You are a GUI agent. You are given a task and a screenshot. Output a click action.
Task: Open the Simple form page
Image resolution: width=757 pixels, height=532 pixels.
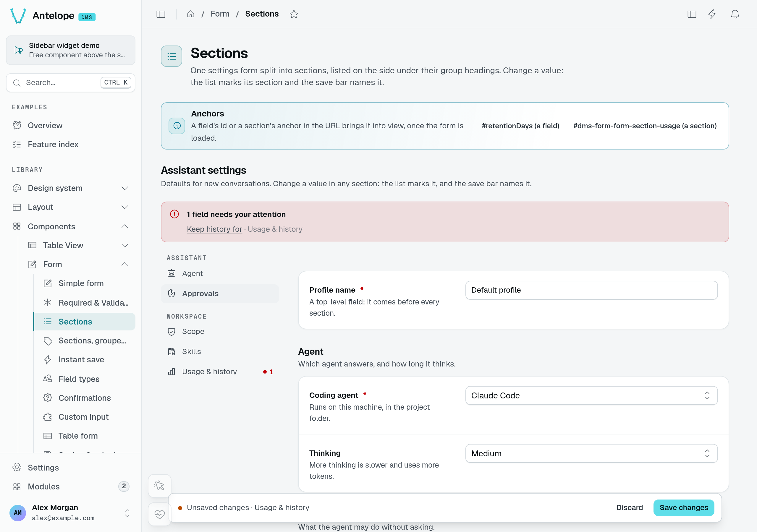(x=84, y=283)
